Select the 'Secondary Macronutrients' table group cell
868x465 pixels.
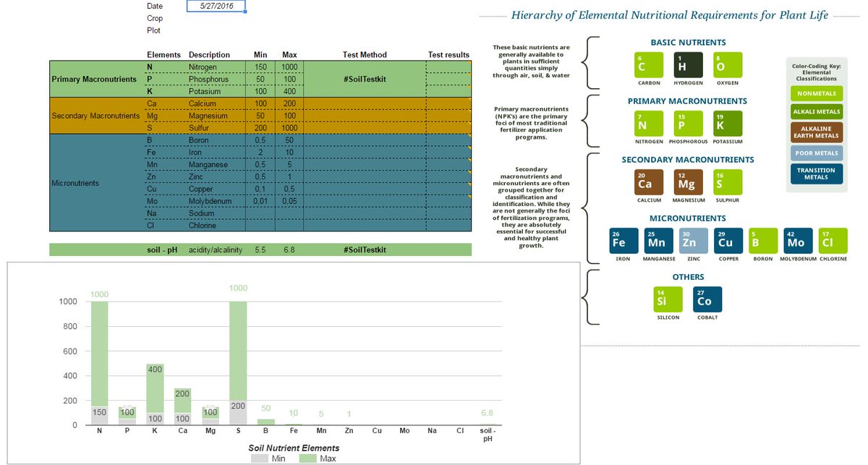pos(95,116)
